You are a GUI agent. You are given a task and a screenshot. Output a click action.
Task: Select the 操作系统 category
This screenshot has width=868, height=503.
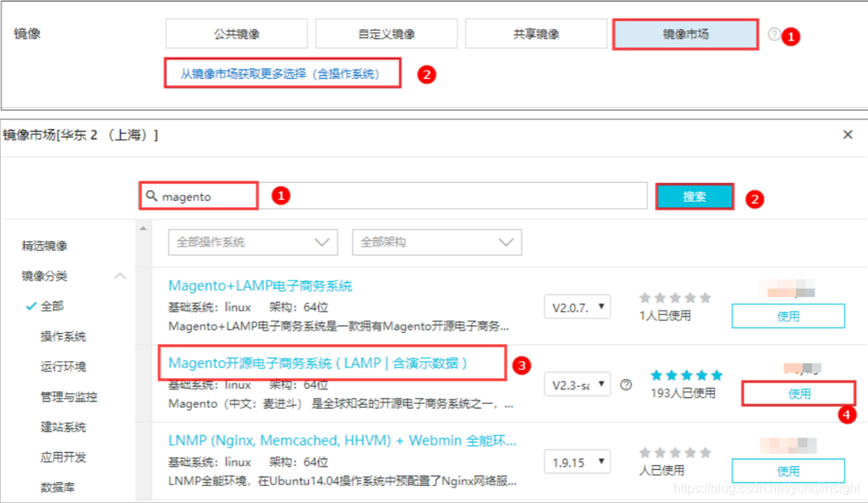(x=63, y=336)
